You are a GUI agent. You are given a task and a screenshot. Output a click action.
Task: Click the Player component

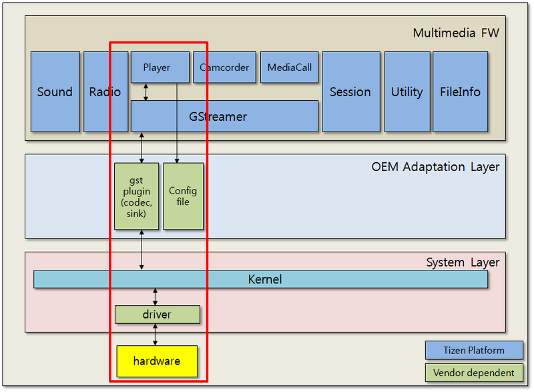[159, 67]
